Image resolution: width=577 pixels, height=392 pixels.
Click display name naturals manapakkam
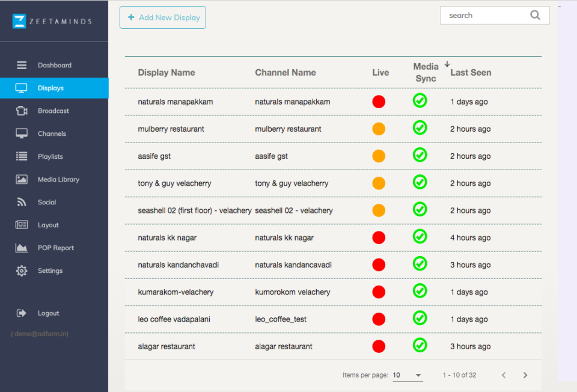[x=175, y=102]
